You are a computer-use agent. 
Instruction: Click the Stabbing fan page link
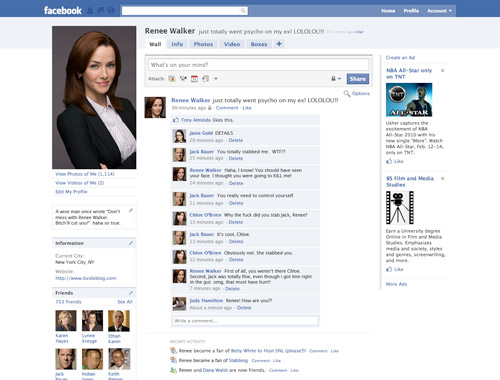pos(238,360)
